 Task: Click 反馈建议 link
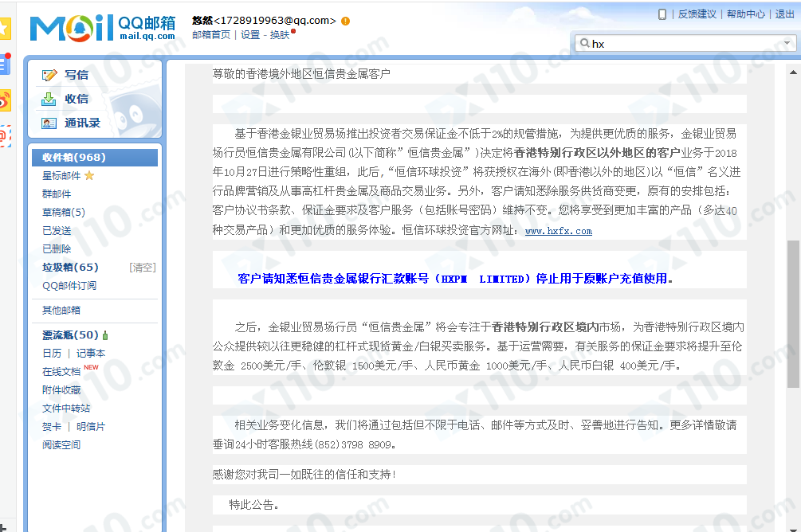[697, 14]
